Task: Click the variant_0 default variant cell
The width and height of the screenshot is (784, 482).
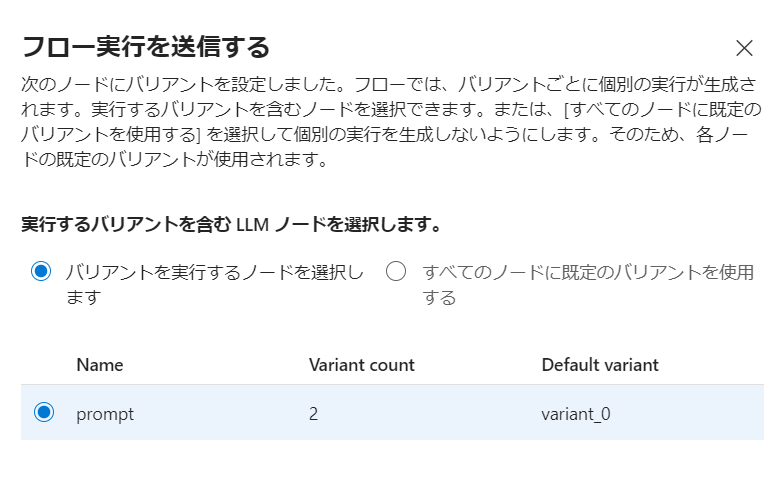Action: click(576, 414)
